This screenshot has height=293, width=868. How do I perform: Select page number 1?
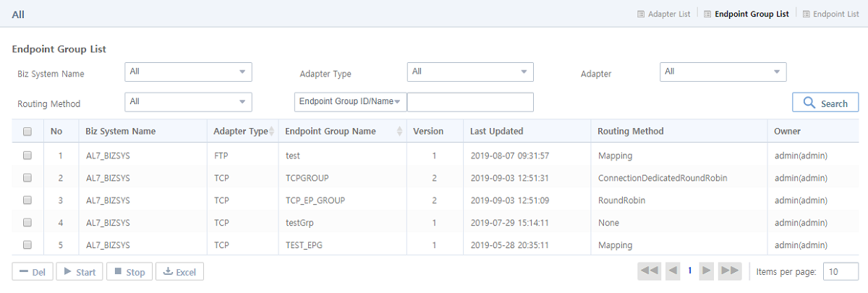tap(690, 271)
